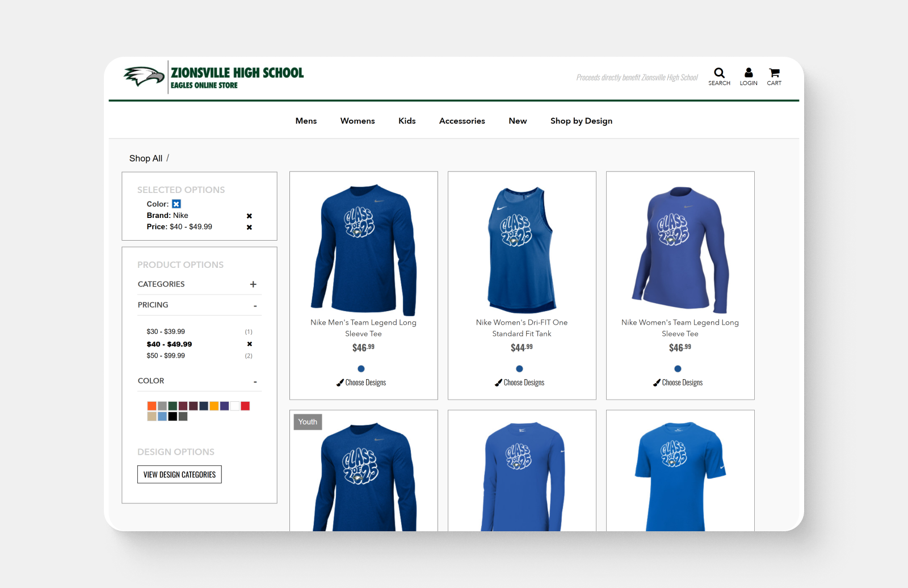Filter by $50 - $99.99 price

tap(166, 356)
